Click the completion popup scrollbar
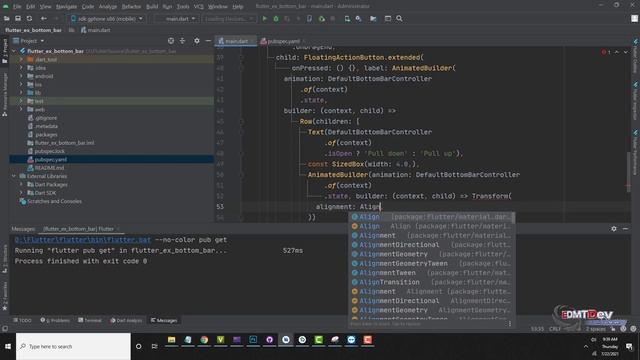This screenshot has height=360, width=640. pyautogui.click(x=513, y=218)
